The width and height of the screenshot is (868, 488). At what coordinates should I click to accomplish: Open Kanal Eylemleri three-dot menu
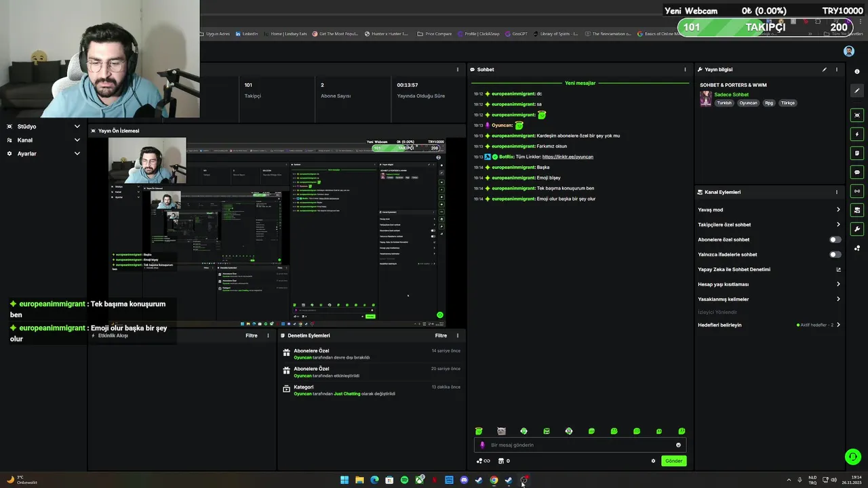[x=837, y=192]
